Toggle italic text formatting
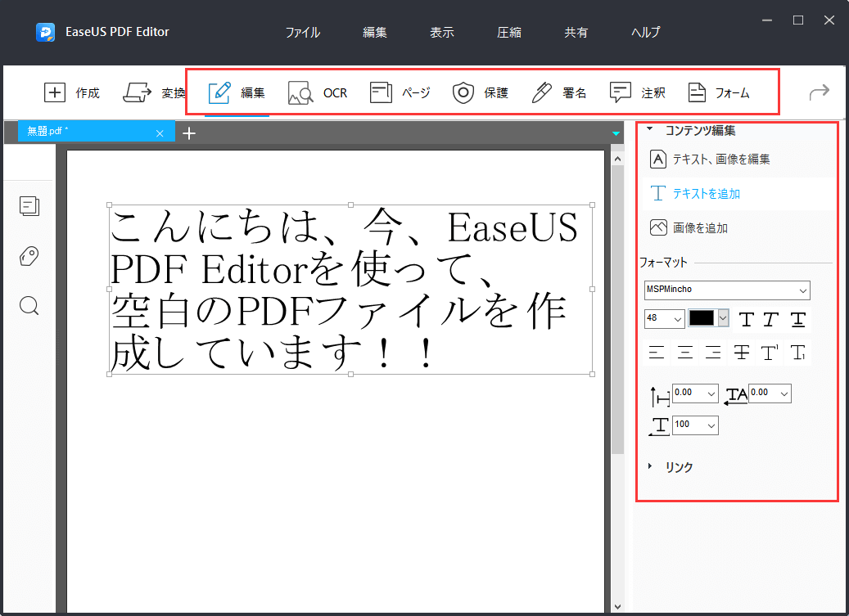 pos(770,319)
